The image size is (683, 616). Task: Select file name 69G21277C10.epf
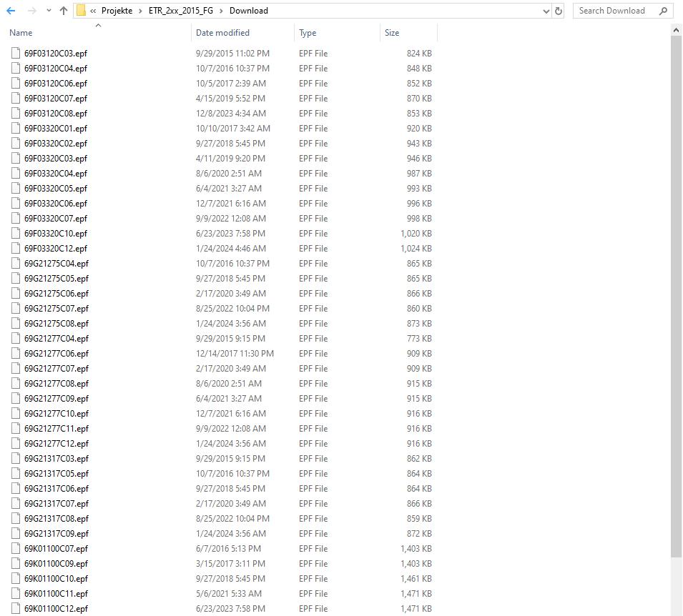tap(56, 414)
